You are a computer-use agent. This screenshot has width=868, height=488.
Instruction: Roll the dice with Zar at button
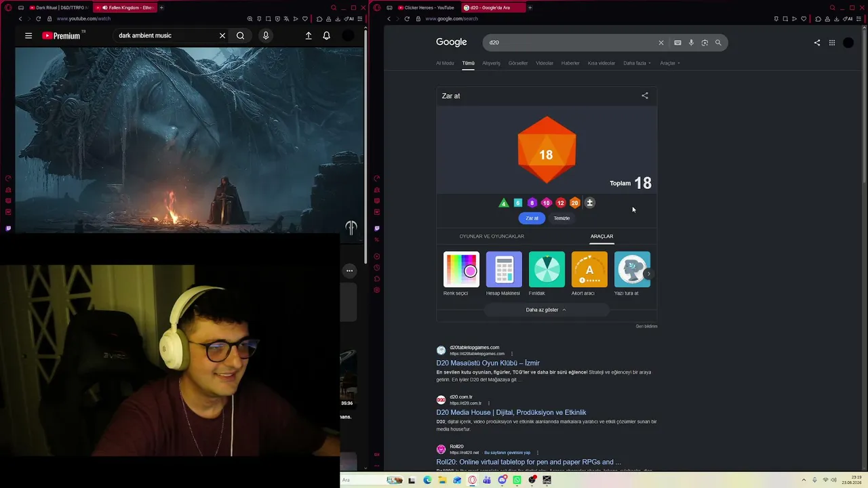[532, 218]
